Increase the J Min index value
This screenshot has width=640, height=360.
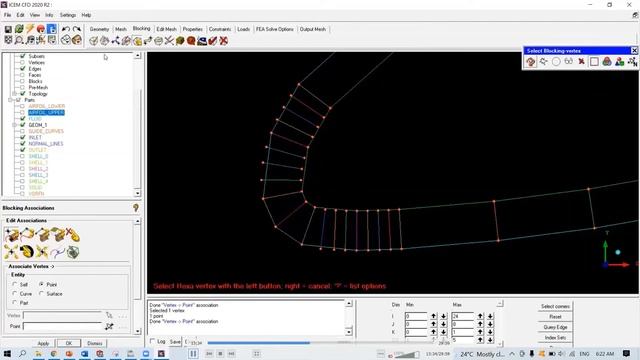tap(433, 324)
